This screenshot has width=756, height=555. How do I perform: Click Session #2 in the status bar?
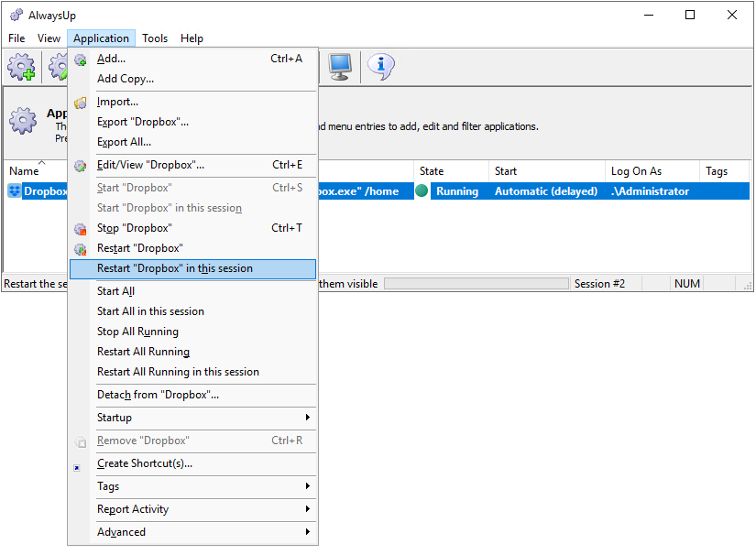pyautogui.click(x=600, y=284)
